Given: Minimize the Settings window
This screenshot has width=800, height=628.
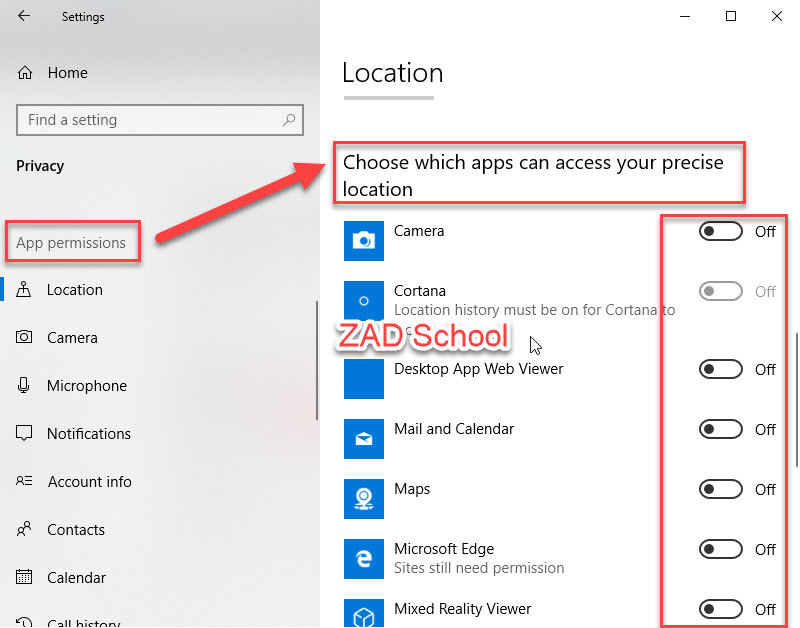Looking at the screenshot, I should (685, 16).
